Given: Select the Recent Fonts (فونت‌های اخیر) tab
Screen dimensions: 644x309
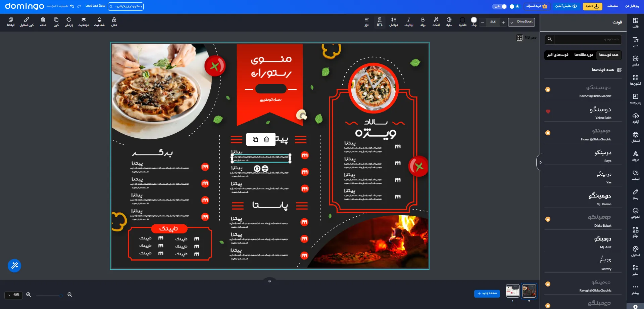Looking at the screenshot, I should point(558,55).
